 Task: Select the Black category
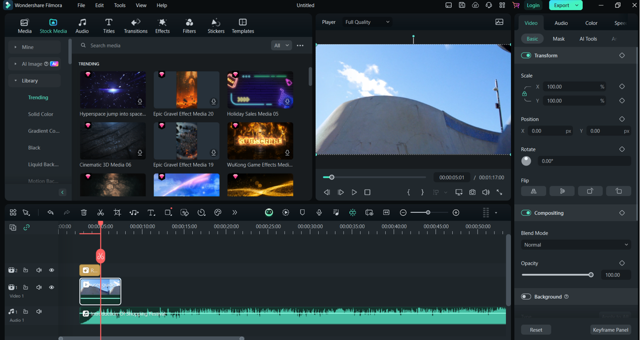coord(34,148)
